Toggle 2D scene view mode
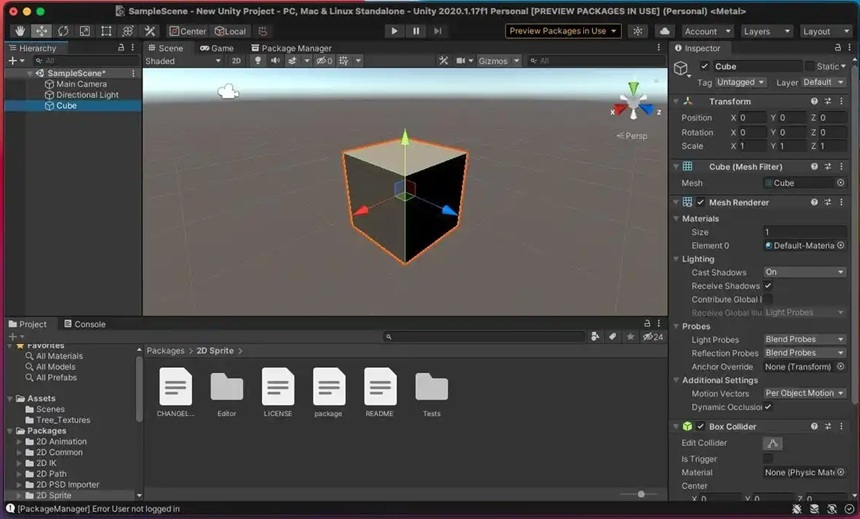The image size is (860, 519). click(236, 61)
